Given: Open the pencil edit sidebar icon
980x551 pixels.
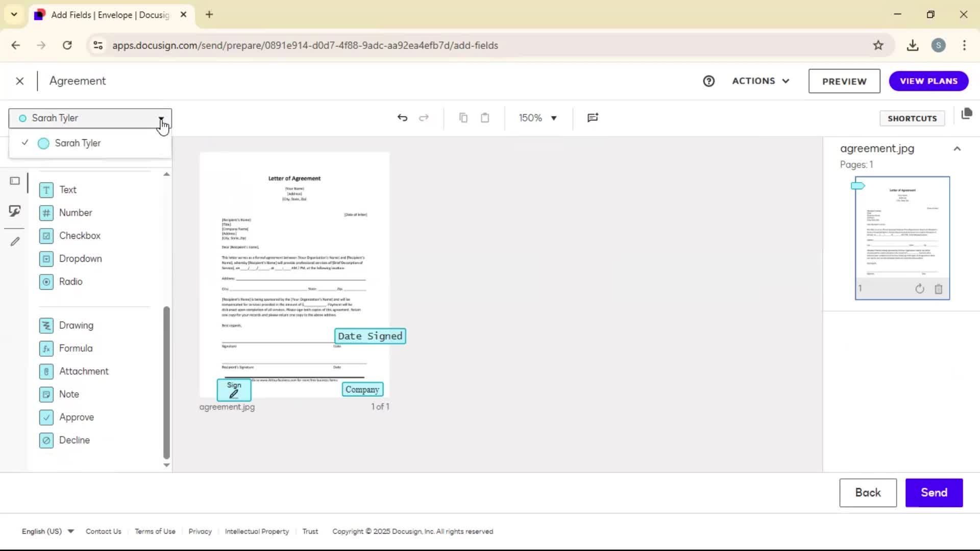Looking at the screenshot, I should 15,241.
